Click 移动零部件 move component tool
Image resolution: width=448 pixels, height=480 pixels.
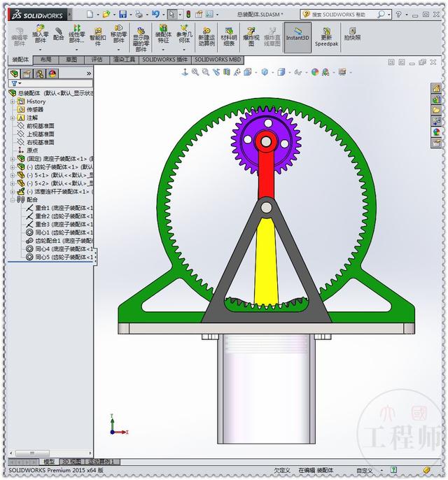118,34
